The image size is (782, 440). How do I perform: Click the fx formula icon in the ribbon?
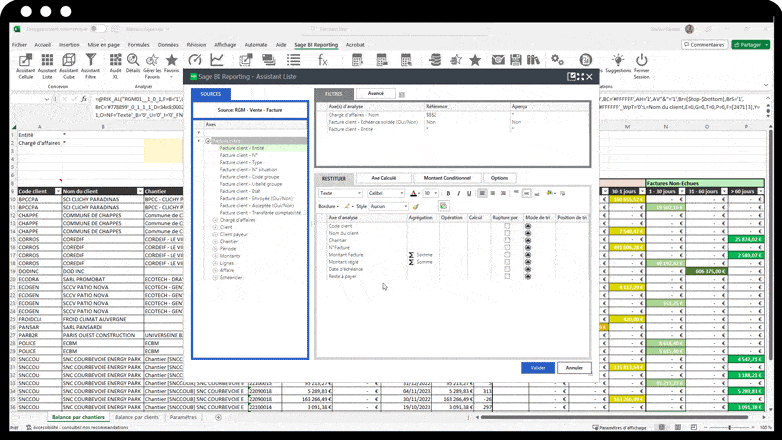(323, 60)
